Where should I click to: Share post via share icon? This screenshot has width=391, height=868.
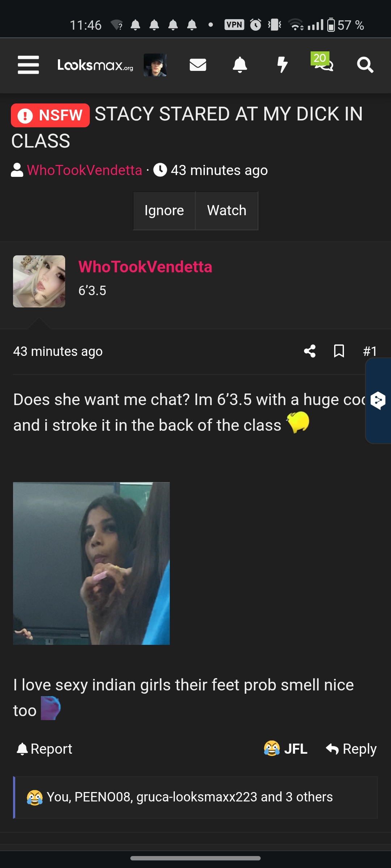click(x=310, y=351)
